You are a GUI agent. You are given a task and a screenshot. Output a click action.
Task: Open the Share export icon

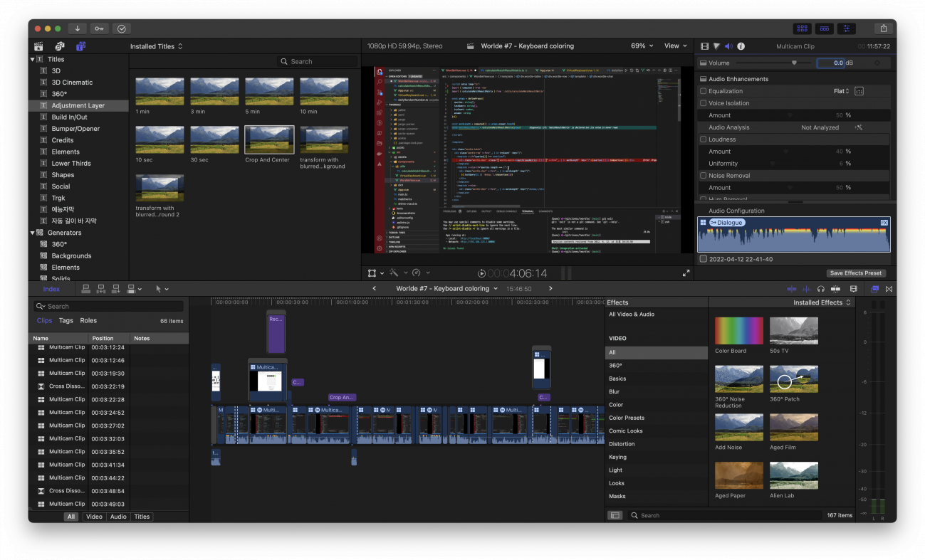tap(884, 28)
